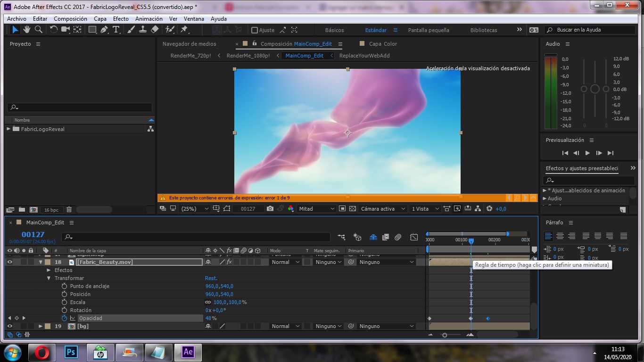This screenshot has height=362, width=644.
Task: Expand the FabricLogoReveal folder
Action: point(8,129)
